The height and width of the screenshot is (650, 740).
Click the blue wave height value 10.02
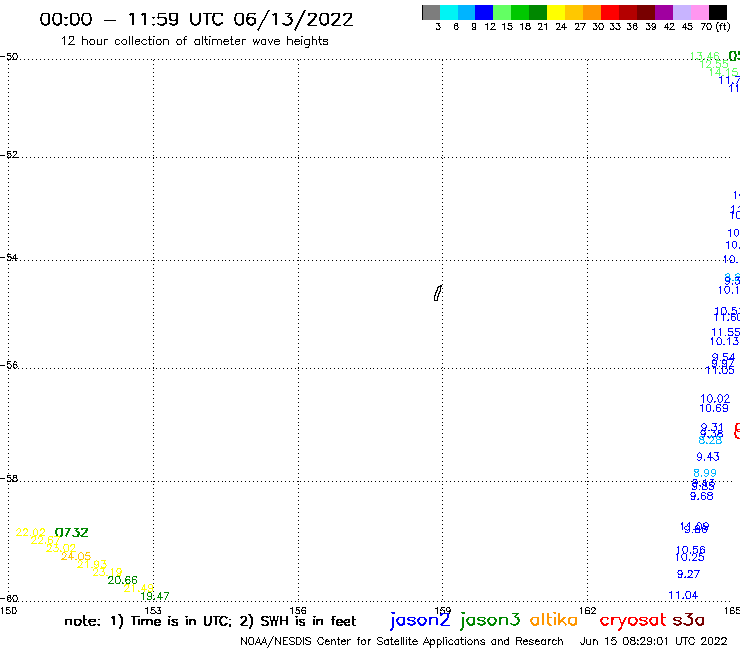(715, 399)
